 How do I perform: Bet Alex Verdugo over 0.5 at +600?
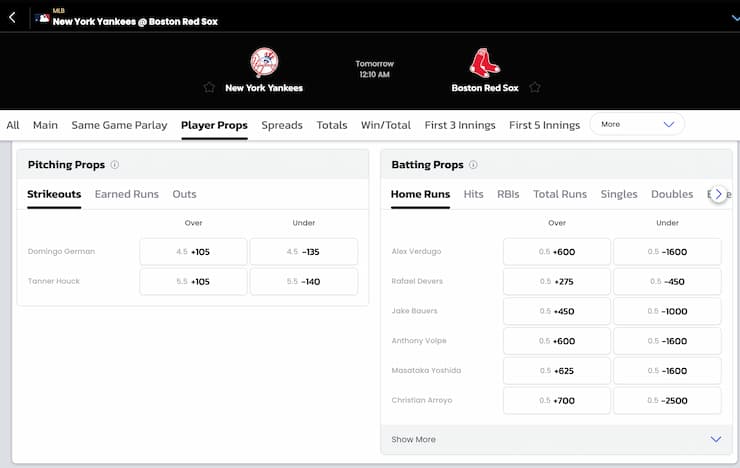pyautogui.click(x=557, y=251)
